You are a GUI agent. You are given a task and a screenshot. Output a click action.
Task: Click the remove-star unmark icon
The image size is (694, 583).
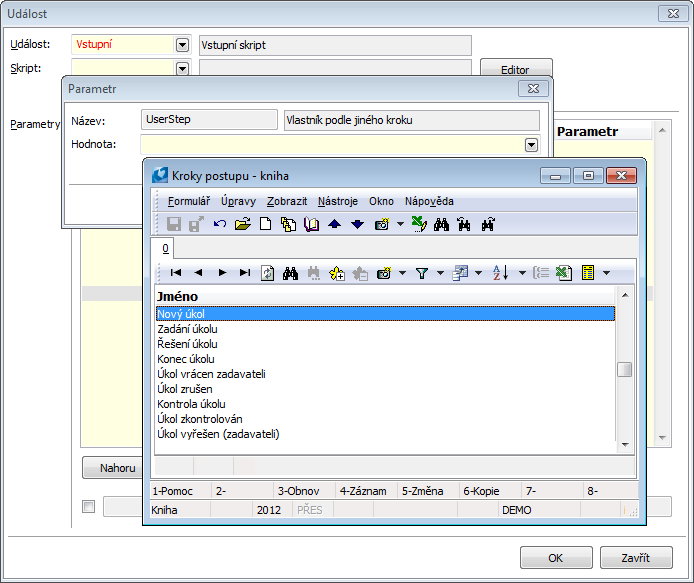pos(360,273)
